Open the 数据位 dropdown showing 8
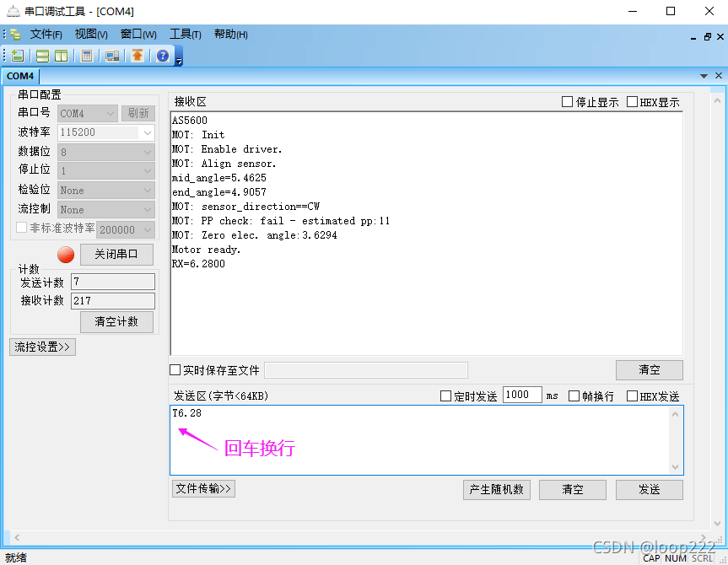The image size is (728, 565). click(x=106, y=152)
